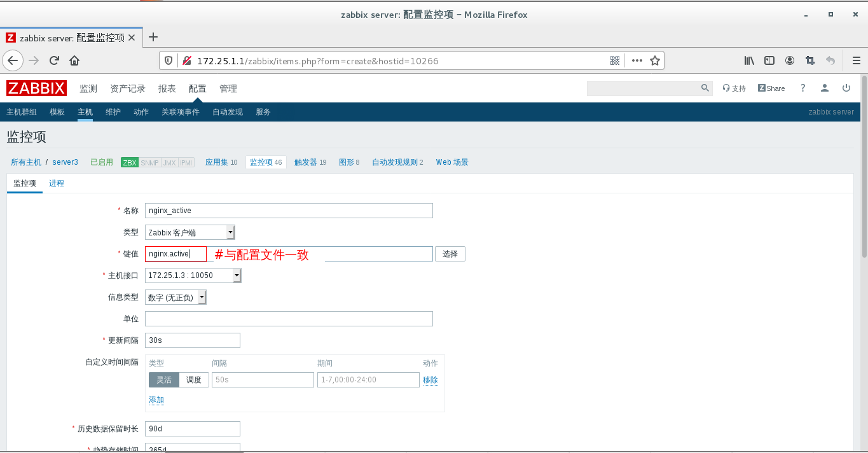
Task: Switch to the 进程 tab
Action: click(57, 183)
